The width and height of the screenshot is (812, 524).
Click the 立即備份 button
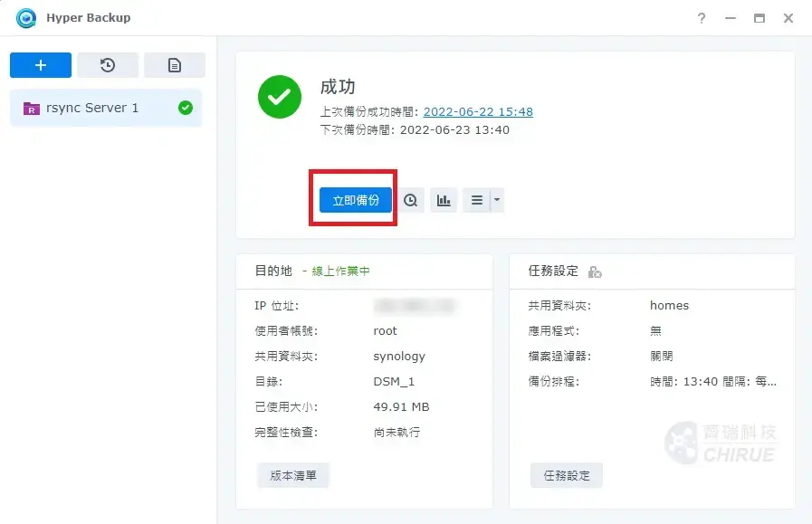coord(355,200)
